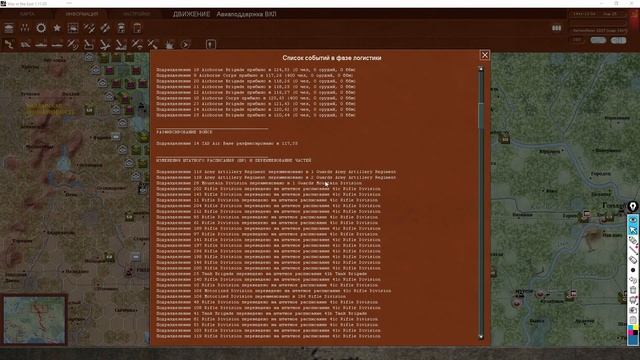Select the highlighter tool in annotation toolbar

(633, 240)
